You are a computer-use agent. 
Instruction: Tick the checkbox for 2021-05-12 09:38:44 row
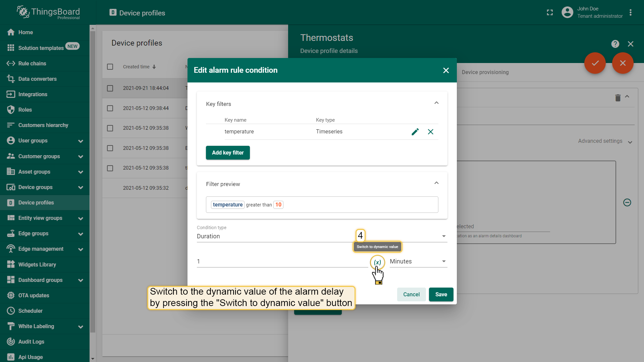click(110, 108)
